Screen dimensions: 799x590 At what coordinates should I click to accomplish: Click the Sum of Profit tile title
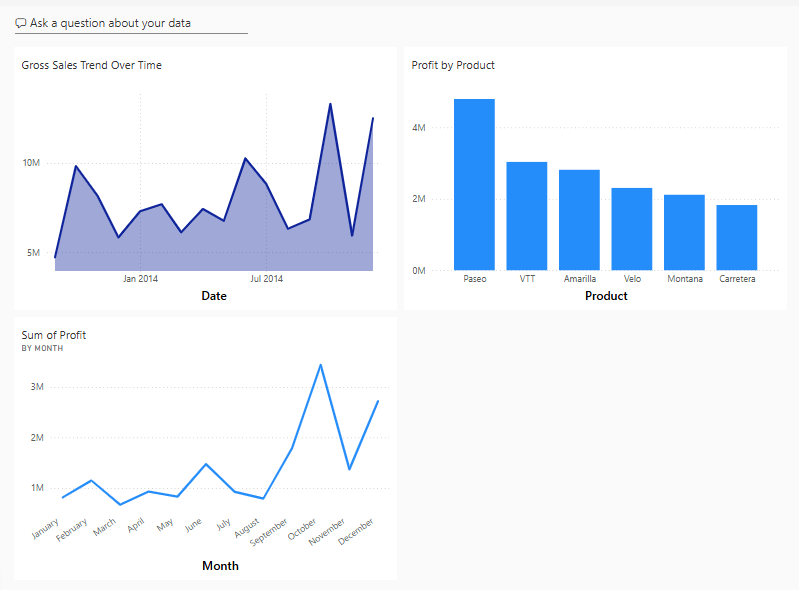[x=54, y=335]
